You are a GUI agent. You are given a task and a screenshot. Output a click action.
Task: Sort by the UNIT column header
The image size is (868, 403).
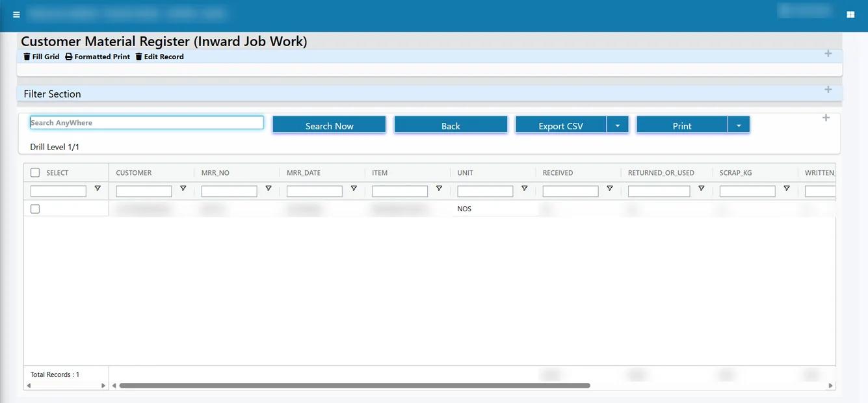tap(466, 173)
